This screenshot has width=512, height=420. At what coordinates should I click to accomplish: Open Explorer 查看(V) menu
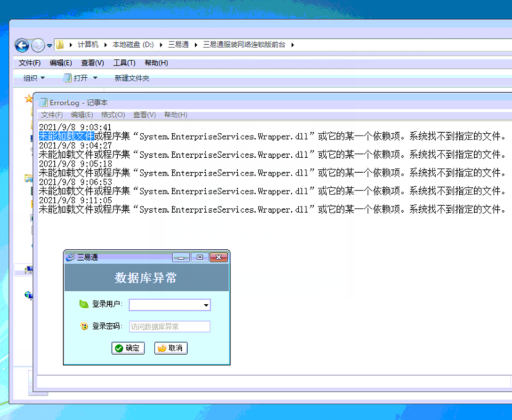92,63
